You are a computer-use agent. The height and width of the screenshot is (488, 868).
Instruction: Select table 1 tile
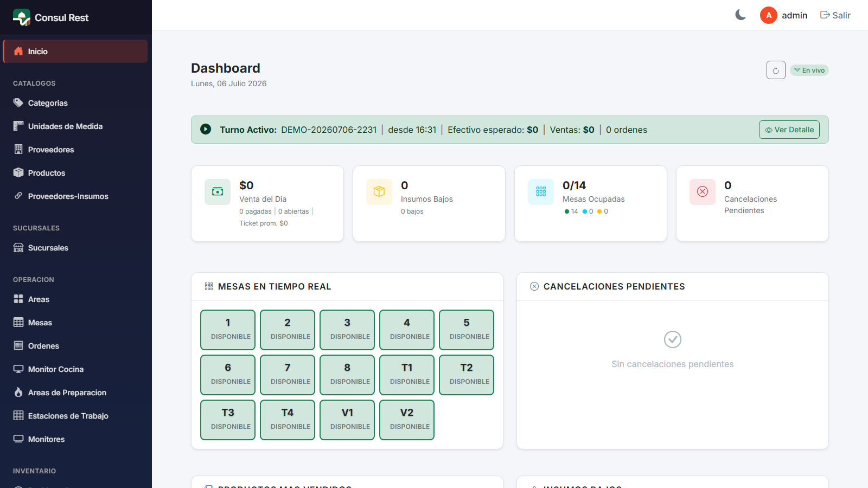228,330
